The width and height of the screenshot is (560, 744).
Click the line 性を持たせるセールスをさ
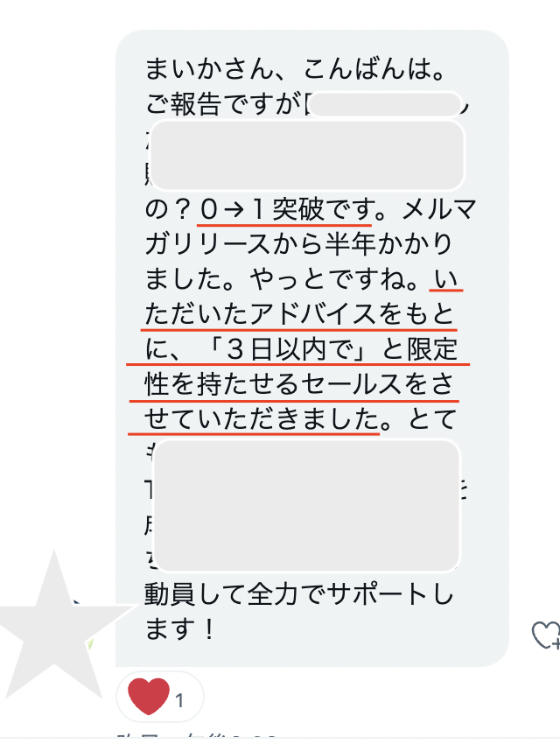(298, 384)
